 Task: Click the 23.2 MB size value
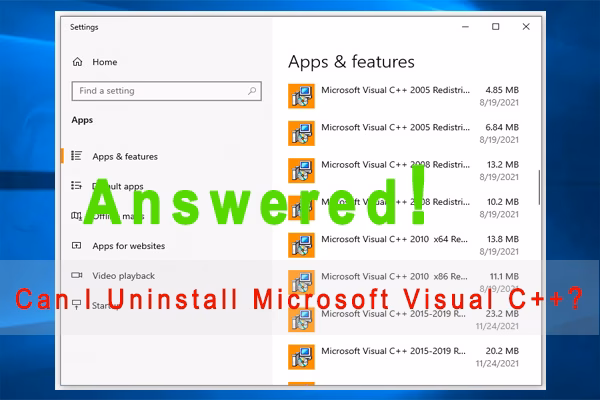point(502,313)
